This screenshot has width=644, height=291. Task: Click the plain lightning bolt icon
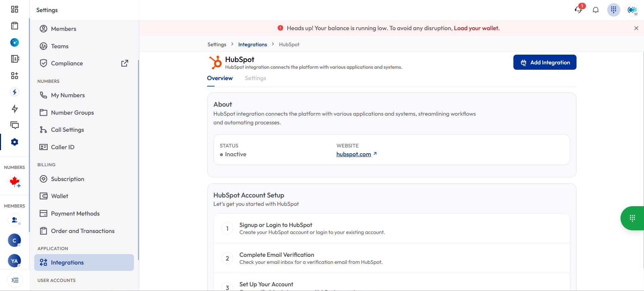tap(14, 109)
